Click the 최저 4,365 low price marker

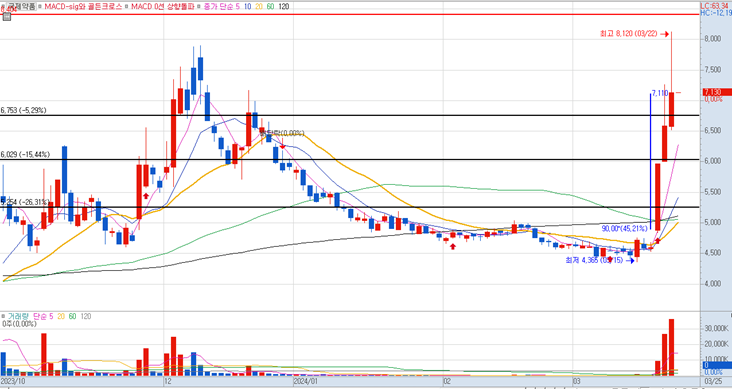[x=599, y=260]
